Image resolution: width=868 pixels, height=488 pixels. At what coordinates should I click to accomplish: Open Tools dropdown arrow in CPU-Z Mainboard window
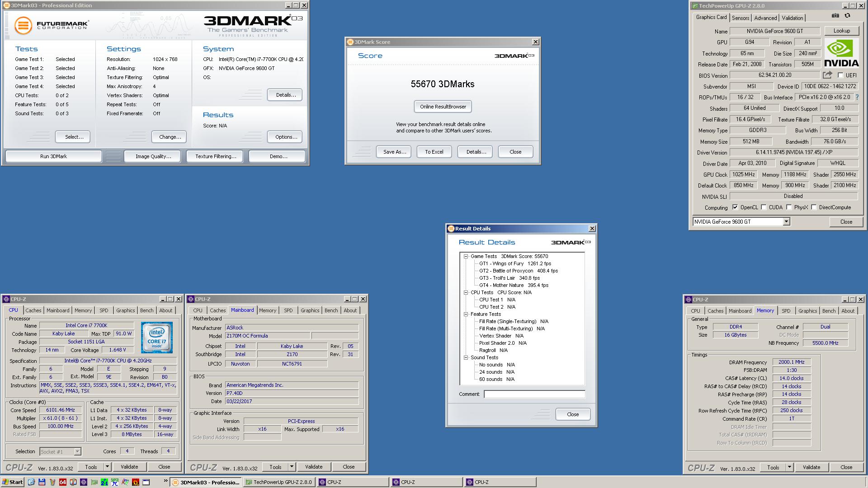pos(292,467)
